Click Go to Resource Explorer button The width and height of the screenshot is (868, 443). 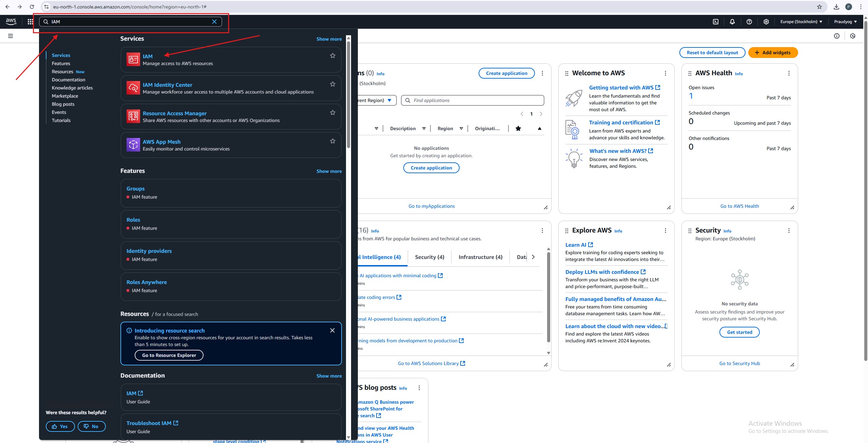(169, 355)
